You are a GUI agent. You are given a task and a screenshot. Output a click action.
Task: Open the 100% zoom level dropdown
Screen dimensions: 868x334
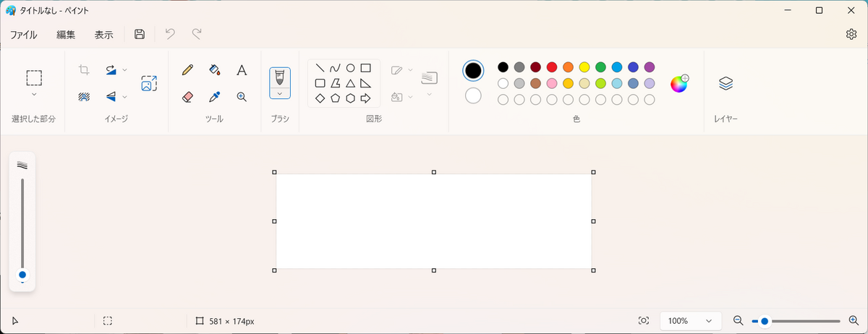pyautogui.click(x=690, y=320)
